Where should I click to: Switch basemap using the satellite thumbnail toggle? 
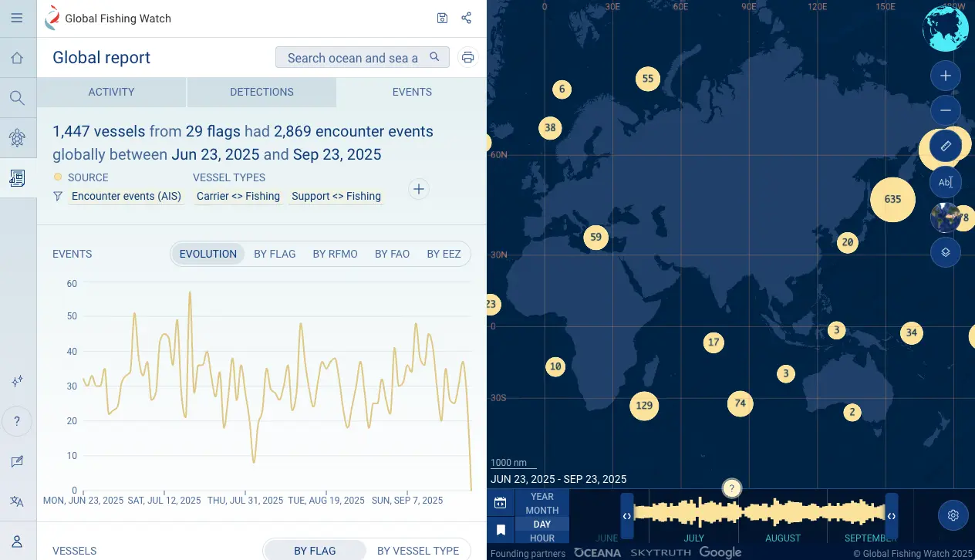945,217
